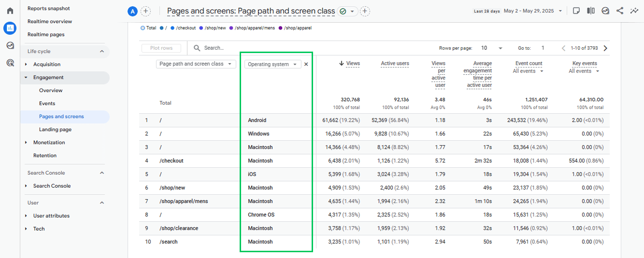Open the Home icon in left rail

pyautogui.click(x=10, y=11)
